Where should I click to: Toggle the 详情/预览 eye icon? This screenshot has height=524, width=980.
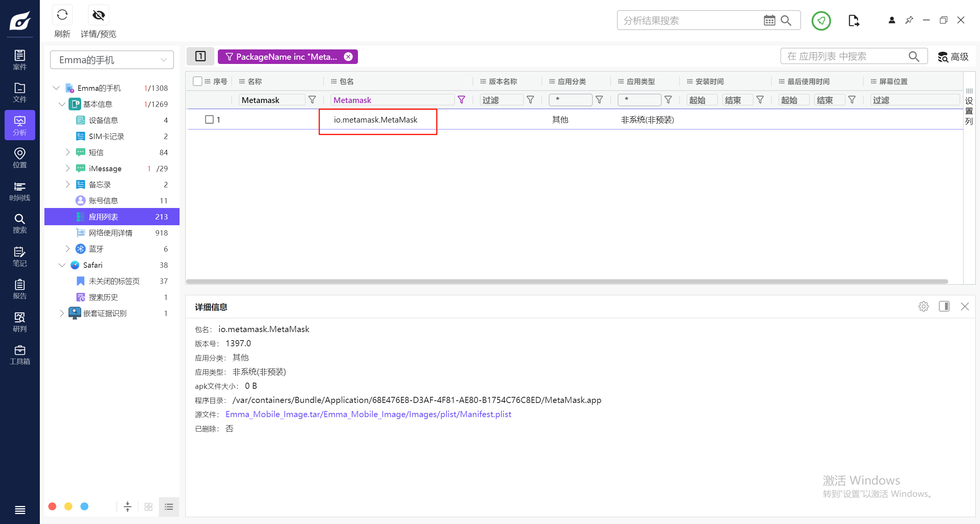click(98, 15)
